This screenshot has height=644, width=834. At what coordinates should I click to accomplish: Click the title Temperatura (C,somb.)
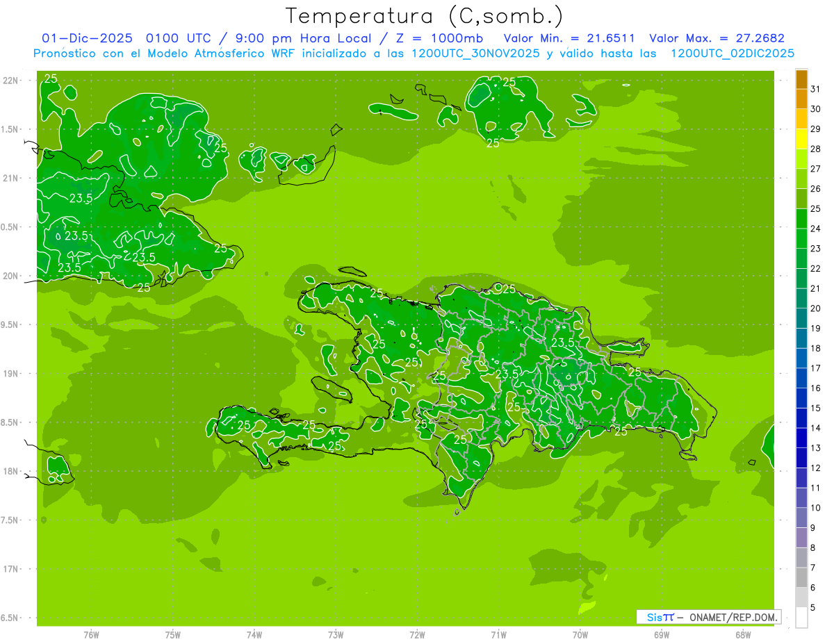point(425,15)
